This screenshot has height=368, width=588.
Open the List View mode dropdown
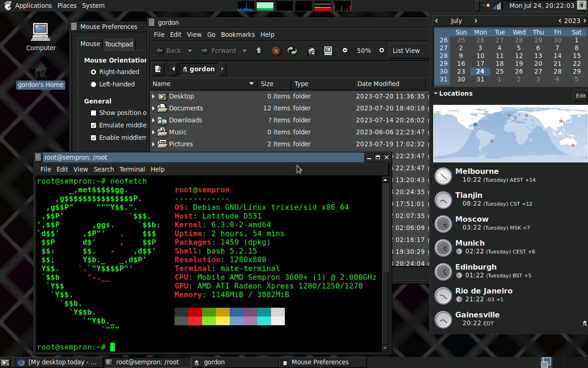409,51
